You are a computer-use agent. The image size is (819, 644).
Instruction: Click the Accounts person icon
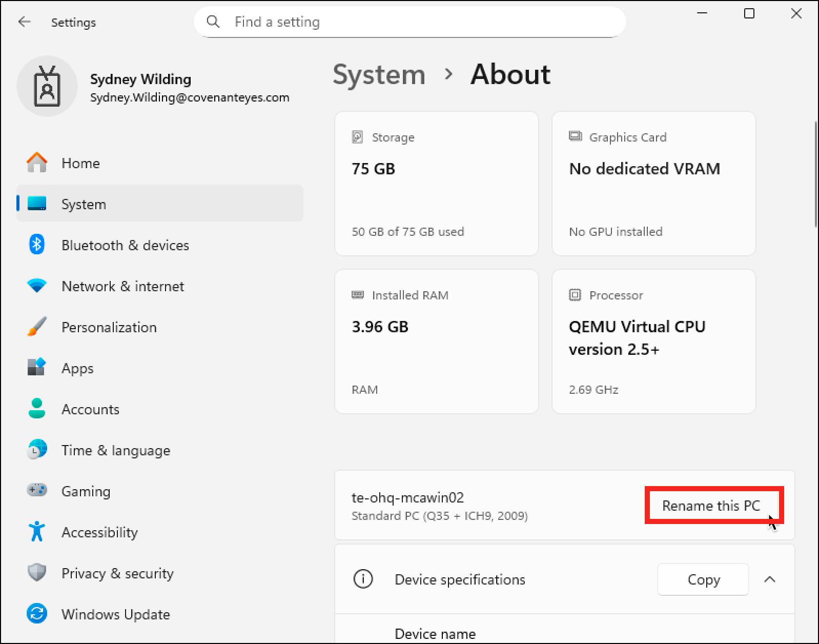[37, 409]
